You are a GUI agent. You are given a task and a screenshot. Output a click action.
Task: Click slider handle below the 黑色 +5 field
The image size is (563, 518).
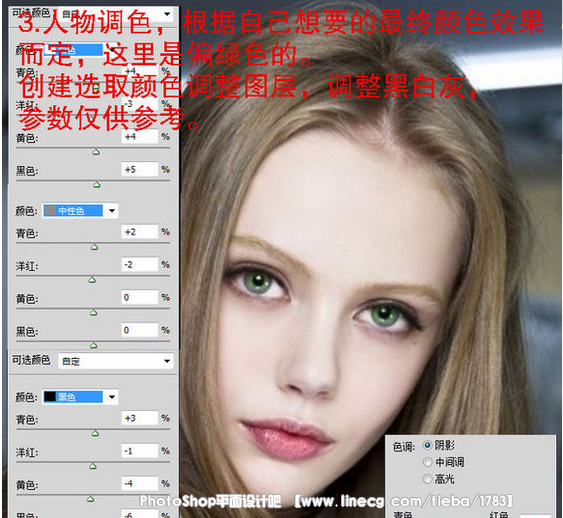click(97, 185)
